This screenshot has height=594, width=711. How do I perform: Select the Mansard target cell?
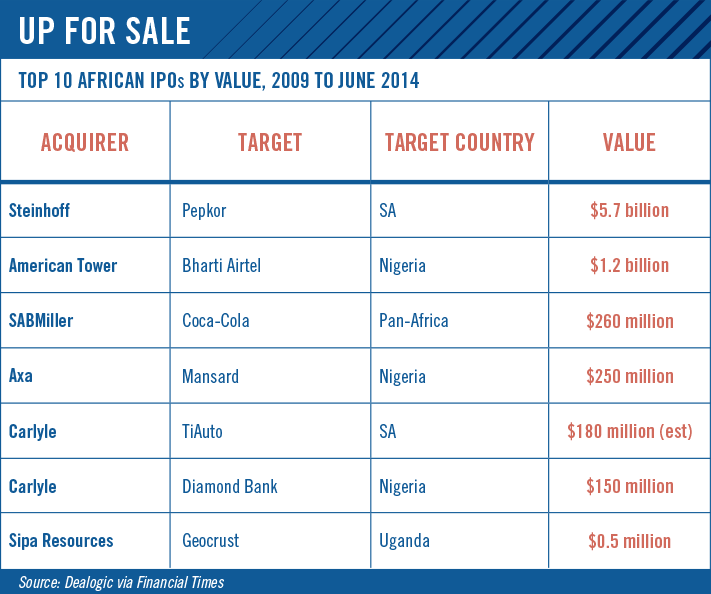point(213,376)
